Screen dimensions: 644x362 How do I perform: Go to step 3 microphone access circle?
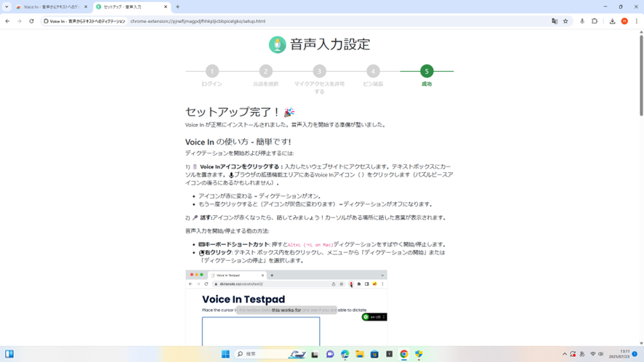click(320, 71)
